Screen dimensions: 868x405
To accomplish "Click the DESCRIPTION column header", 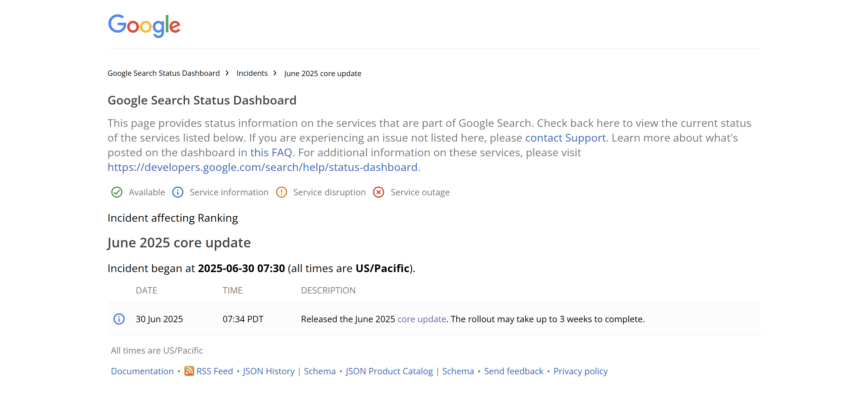I will pos(328,290).
